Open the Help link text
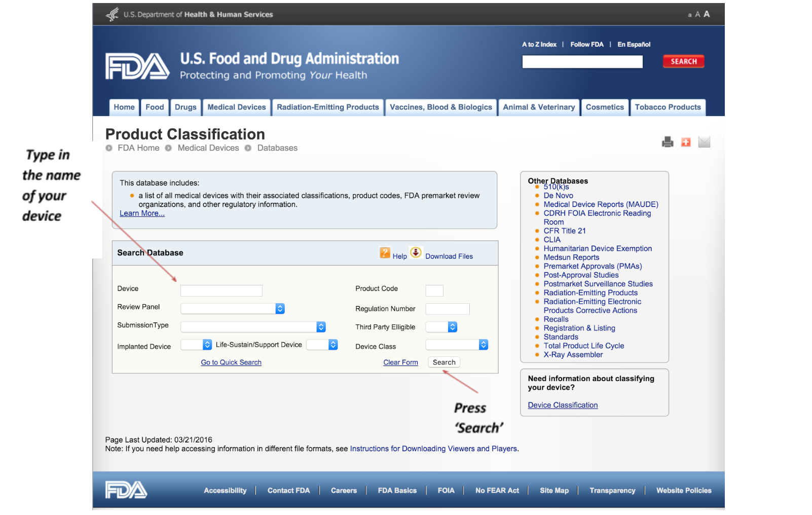Viewport: 812px width, 515px height. click(x=400, y=256)
